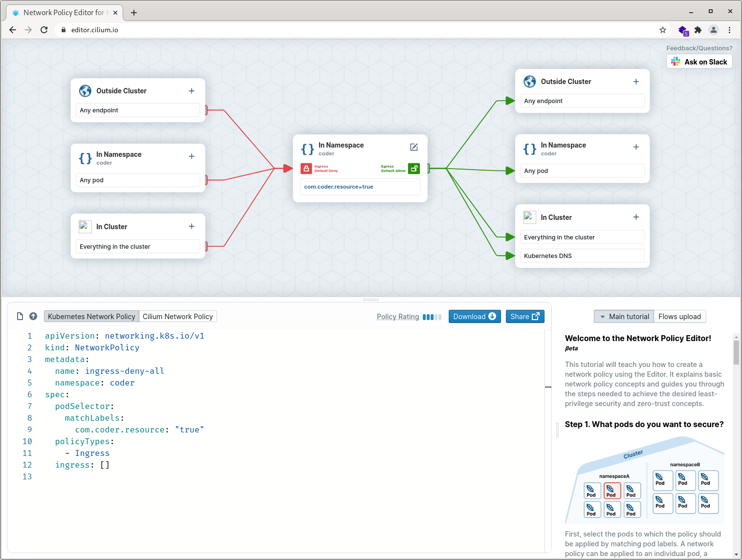742x560 pixels.
Task: Click image icon on right In Cluster card
Action: click(529, 217)
